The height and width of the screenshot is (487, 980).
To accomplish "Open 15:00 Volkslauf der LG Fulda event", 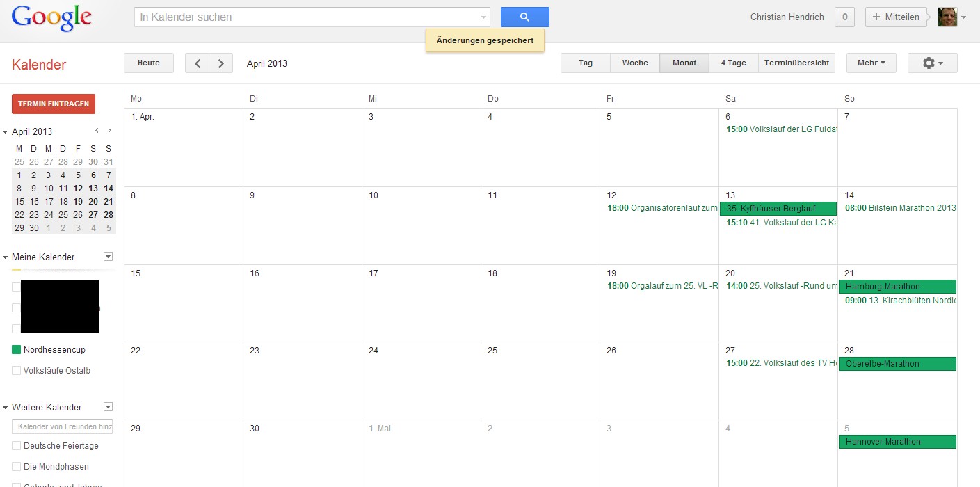I will [x=781, y=129].
